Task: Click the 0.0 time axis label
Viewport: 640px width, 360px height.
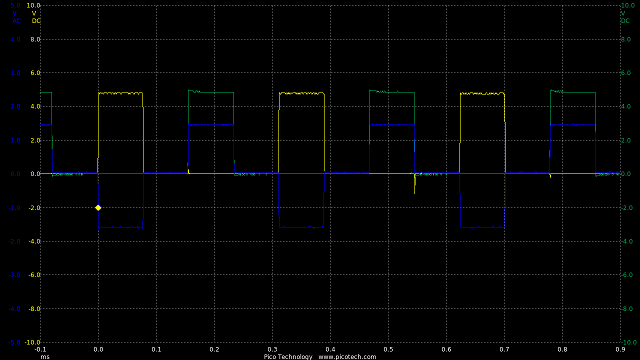Action: 98,349
